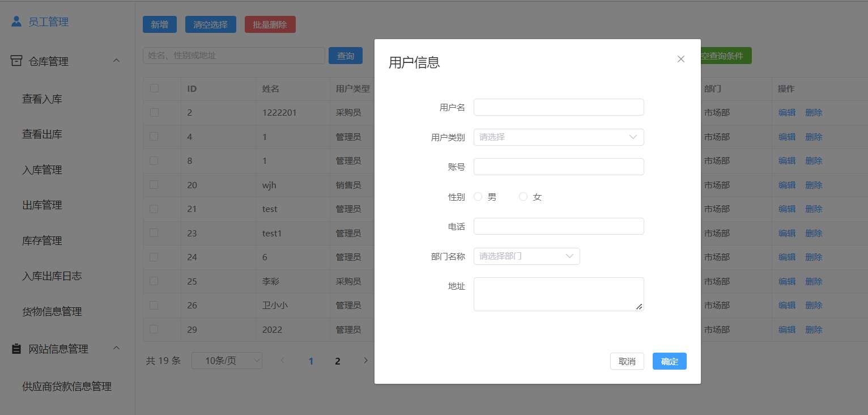Collapse the 仓库管理 menu chevron
868x415 pixels.
117,61
